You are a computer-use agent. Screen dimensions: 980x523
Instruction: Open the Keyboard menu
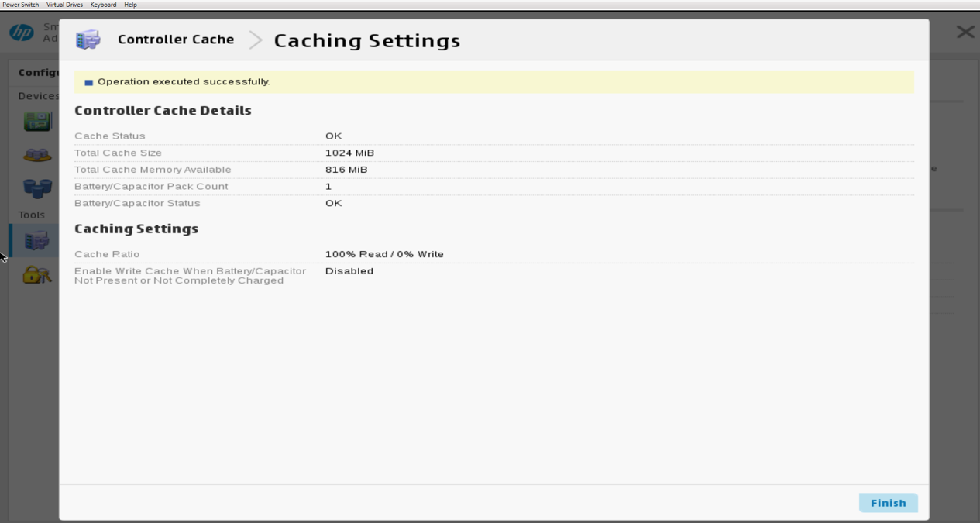(103, 5)
